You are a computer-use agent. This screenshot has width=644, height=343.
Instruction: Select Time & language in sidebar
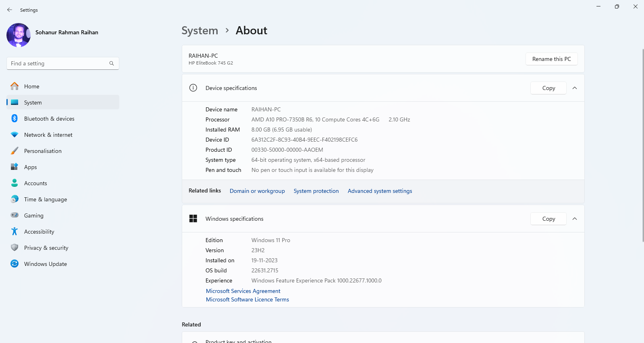click(46, 199)
